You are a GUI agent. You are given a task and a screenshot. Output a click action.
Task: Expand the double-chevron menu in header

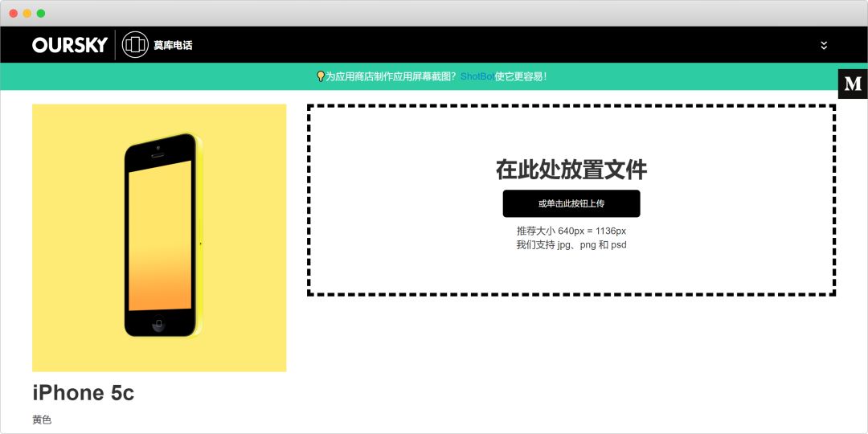[x=824, y=45]
